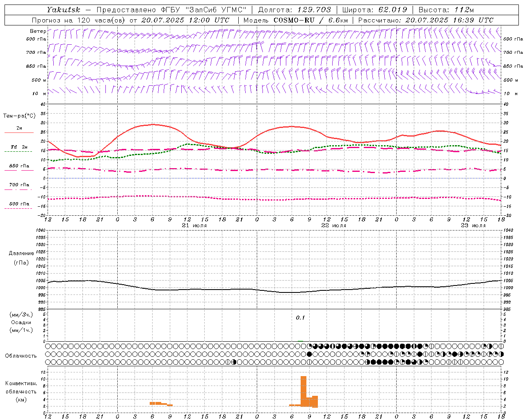Click the 500 м wind level label on left
This screenshot has width=525, height=420.
[x=39, y=80]
